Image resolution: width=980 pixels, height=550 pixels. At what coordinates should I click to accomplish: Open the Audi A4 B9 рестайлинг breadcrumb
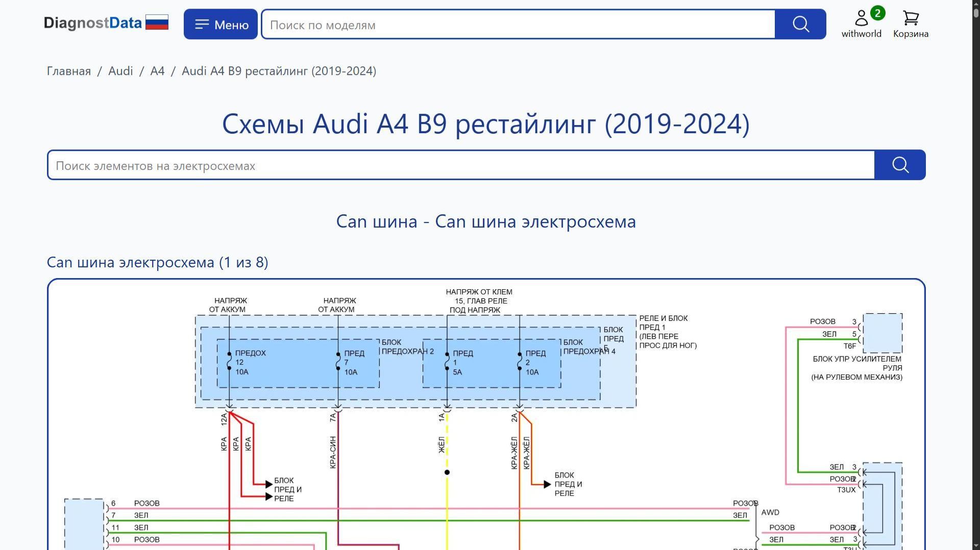[279, 71]
